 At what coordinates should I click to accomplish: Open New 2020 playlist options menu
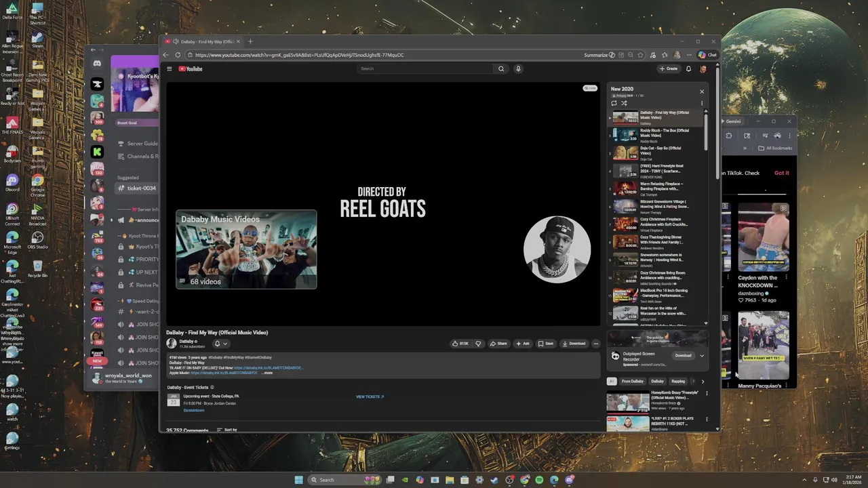tap(702, 103)
